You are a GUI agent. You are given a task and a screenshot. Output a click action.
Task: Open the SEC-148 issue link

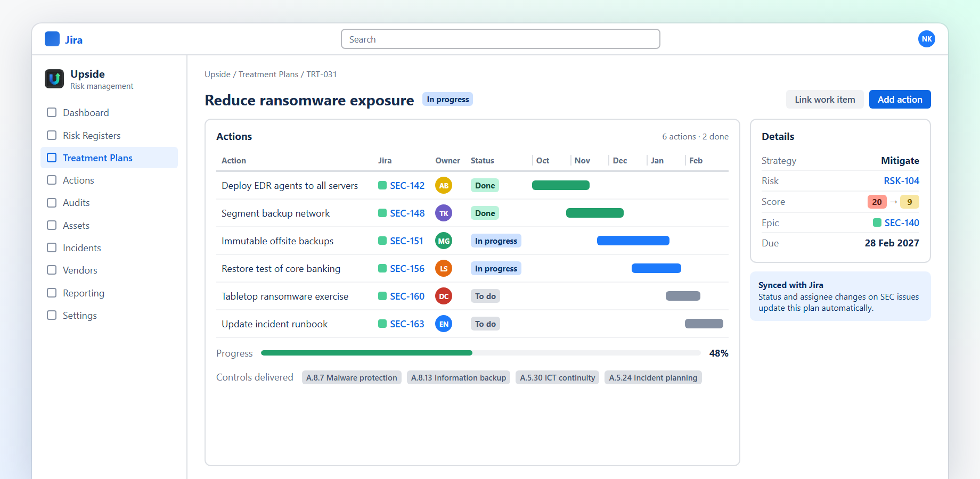[407, 213]
